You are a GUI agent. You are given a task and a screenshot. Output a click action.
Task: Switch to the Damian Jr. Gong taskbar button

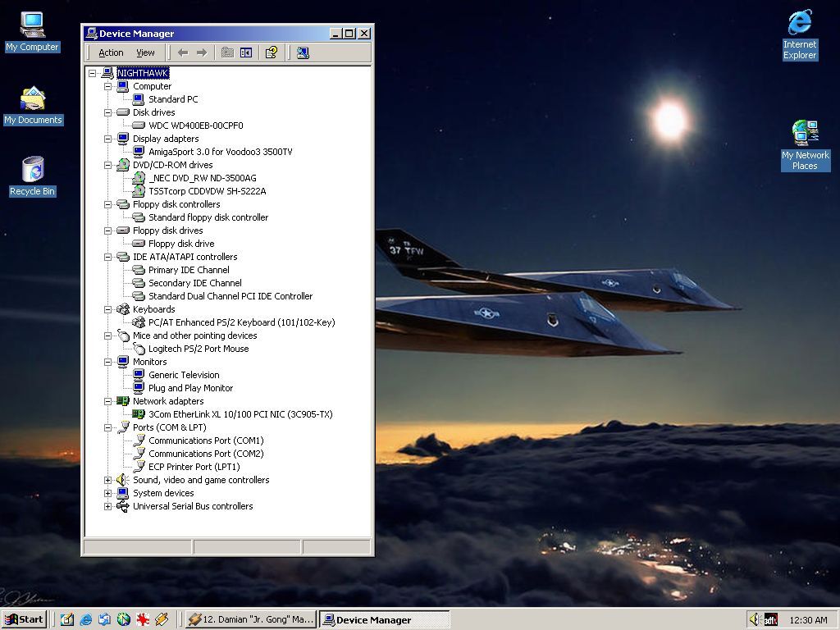(250, 619)
